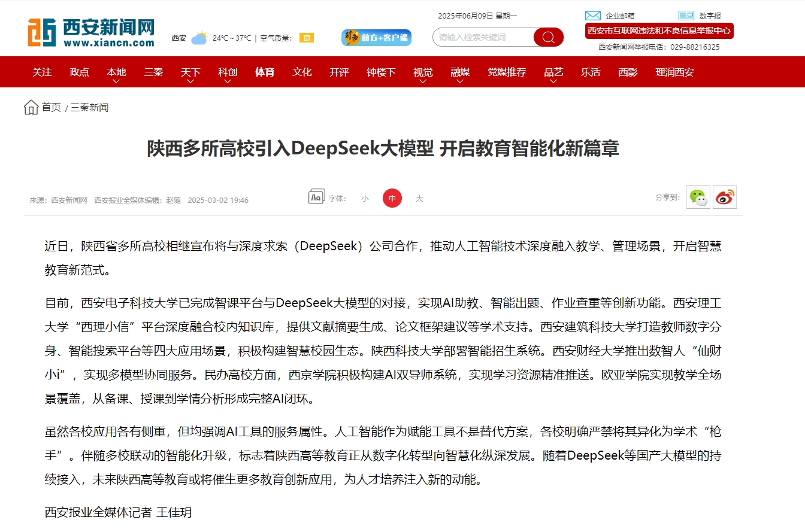Expand the 视觉 nav dropdown arrow
This screenshot has height=532, width=805.
pyautogui.click(x=423, y=81)
